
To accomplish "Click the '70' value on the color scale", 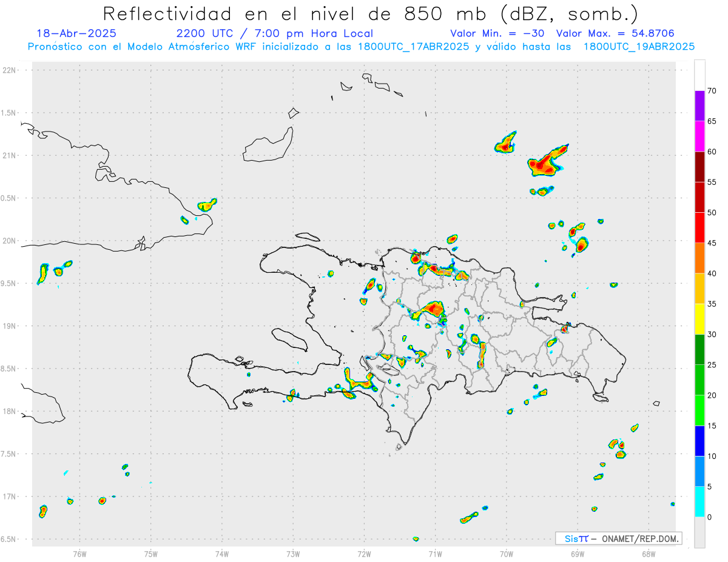I will 712,91.
